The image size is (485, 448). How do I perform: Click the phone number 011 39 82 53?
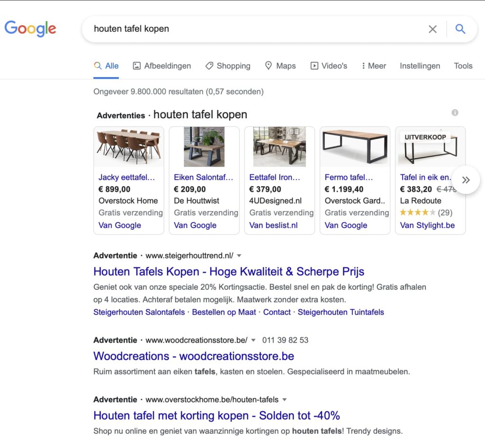[285, 340]
